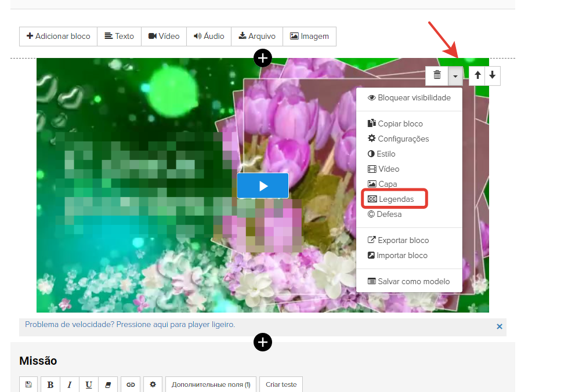Image resolution: width=579 pixels, height=392 pixels.
Task: Delete the video block with trash icon
Action: point(437,75)
